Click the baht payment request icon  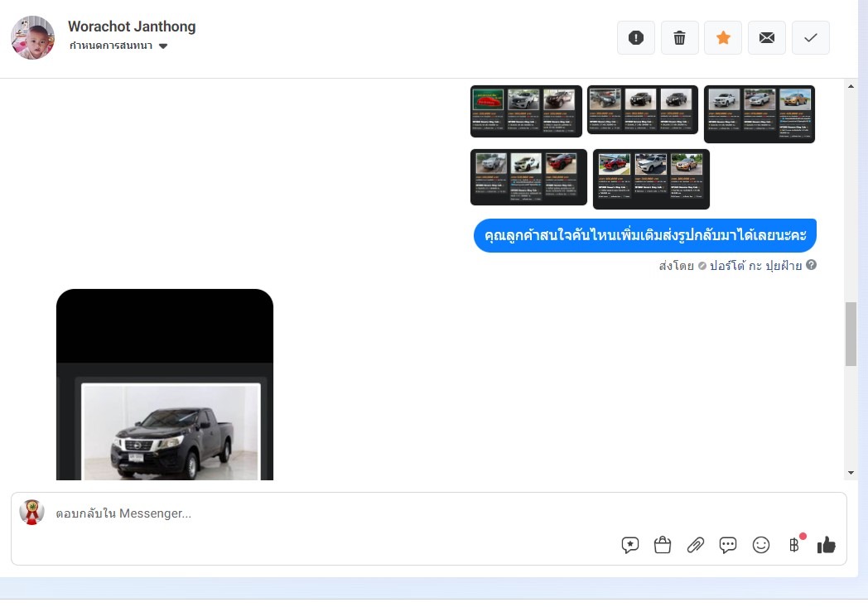(794, 545)
